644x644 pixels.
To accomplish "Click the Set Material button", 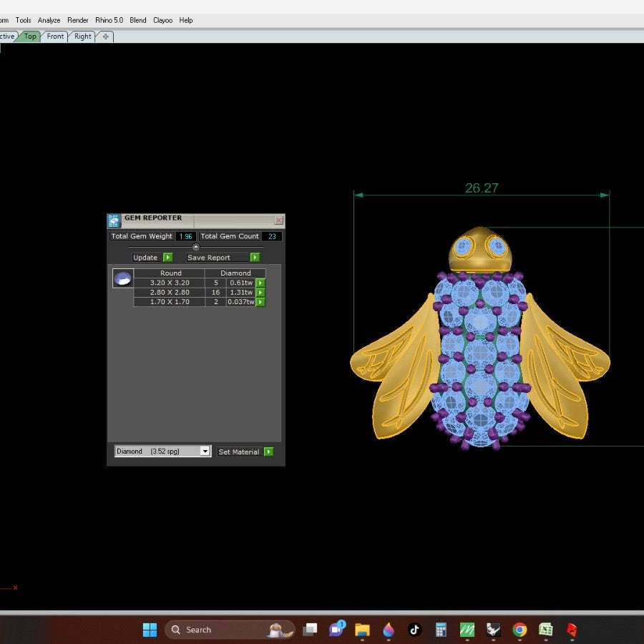I will click(x=239, y=452).
